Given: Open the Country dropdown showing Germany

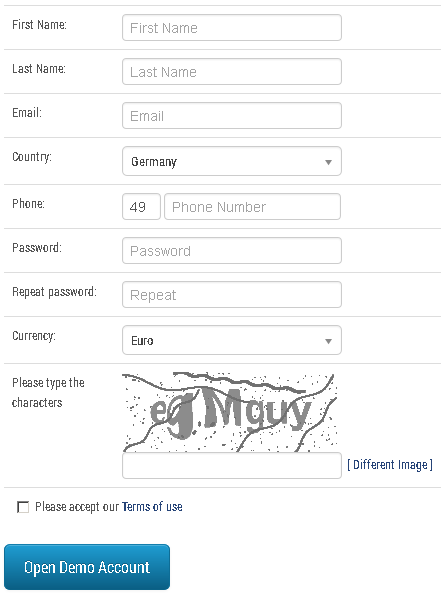Looking at the screenshot, I should click(x=232, y=161).
